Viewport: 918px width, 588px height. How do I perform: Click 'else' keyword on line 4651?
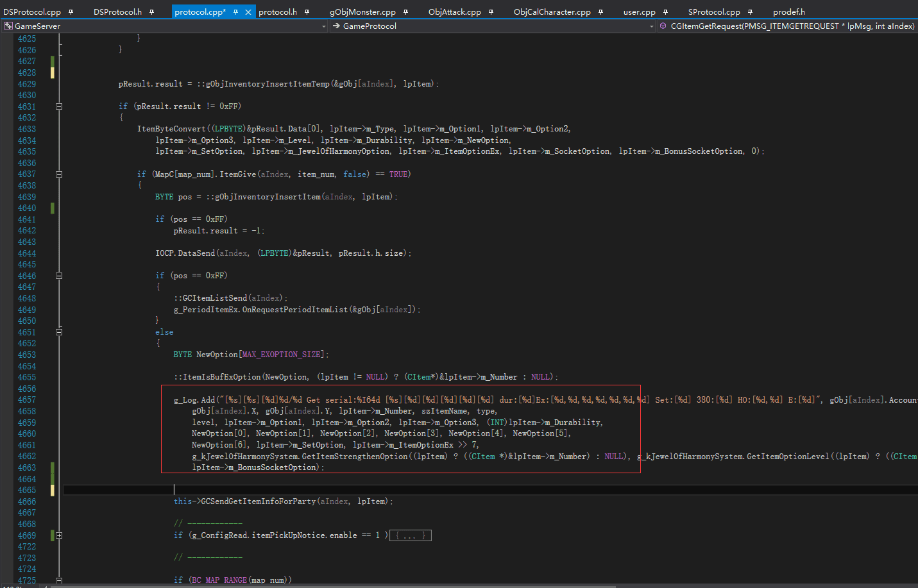pyautogui.click(x=164, y=332)
